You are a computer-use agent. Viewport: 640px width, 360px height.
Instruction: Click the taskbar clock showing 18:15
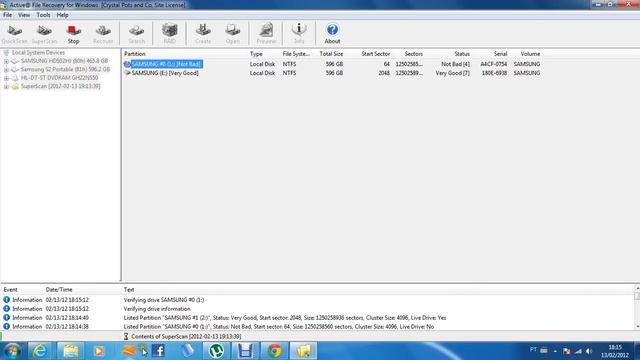point(615,351)
